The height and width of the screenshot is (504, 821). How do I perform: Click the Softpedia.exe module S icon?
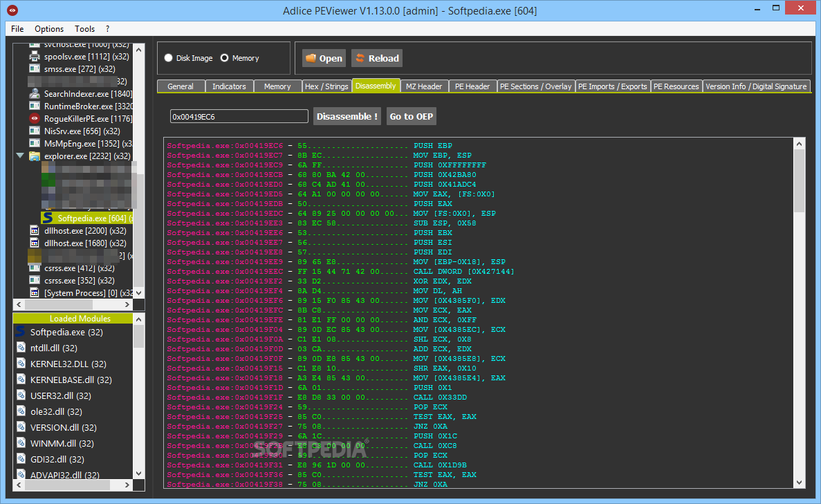pos(21,331)
